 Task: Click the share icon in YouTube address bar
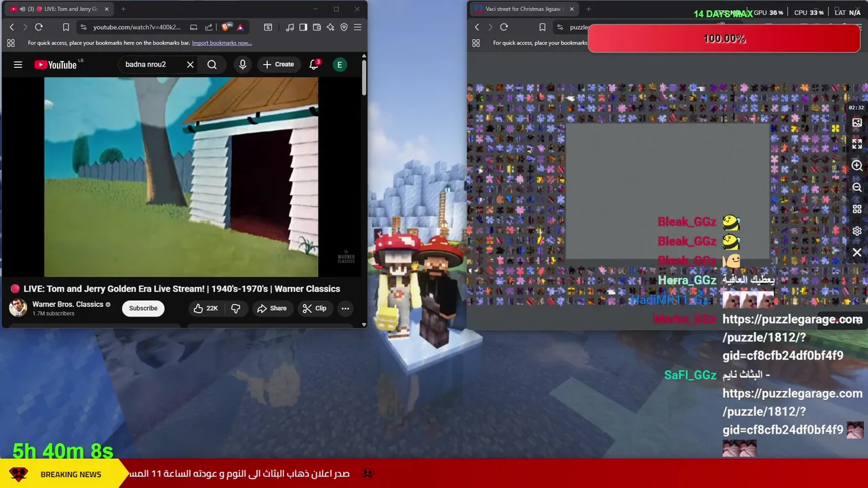[209, 27]
